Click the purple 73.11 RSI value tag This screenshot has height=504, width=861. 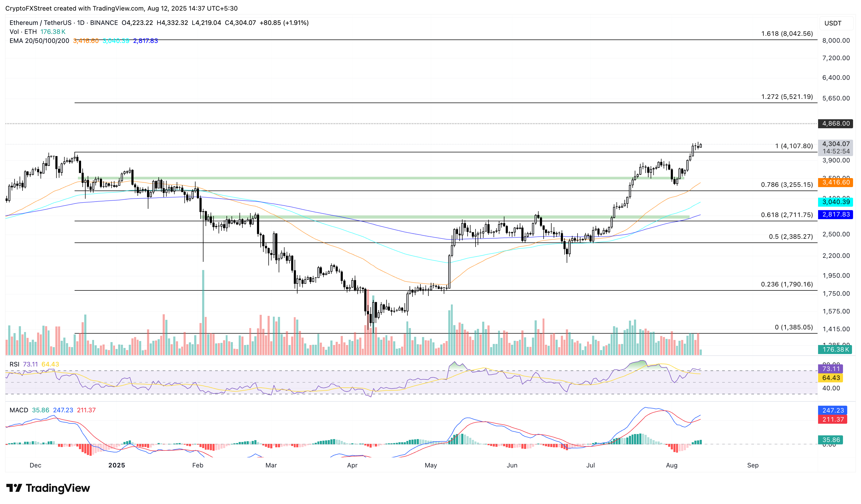coord(831,369)
